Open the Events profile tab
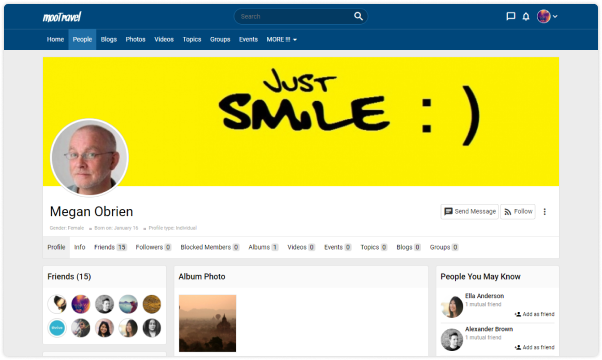The width and height of the screenshot is (602, 360). click(337, 247)
